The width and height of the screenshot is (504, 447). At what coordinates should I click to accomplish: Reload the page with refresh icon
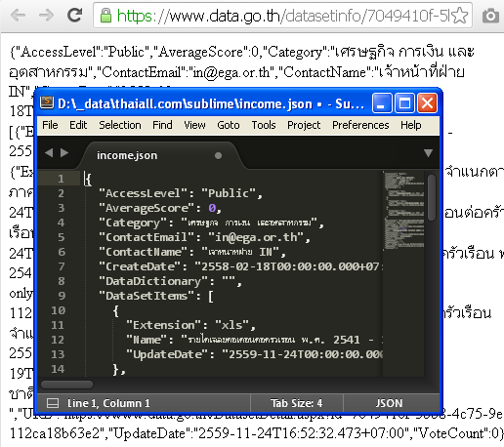click(x=74, y=15)
